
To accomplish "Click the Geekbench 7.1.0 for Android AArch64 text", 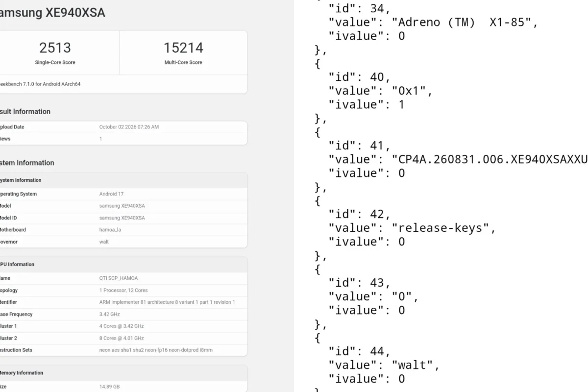I will click(x=40, y=84).
